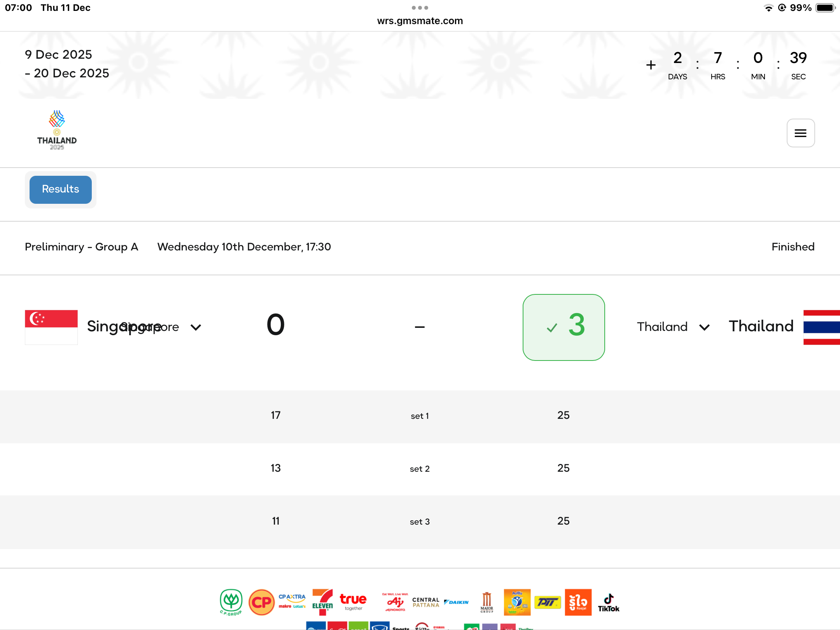The height and width of the screenshot is (630, 840).
Task: Click the Daikin sponsor logo
Action: click(x=457, y=602)
